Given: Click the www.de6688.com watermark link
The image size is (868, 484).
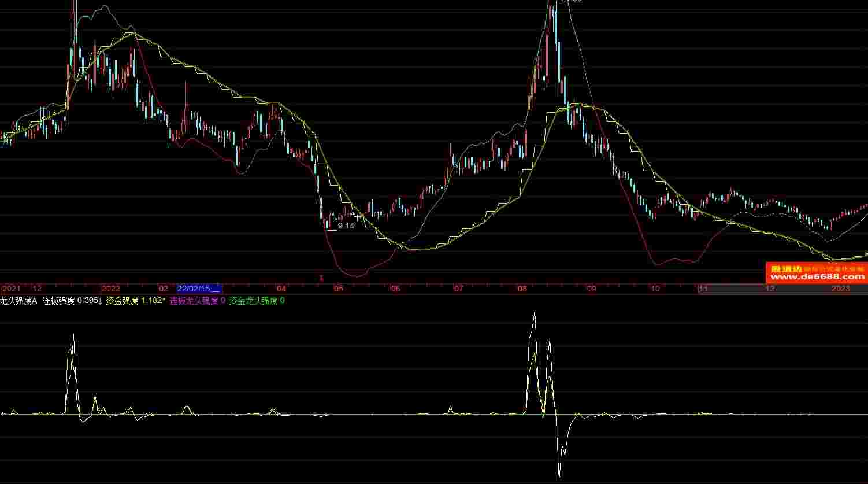Looking at the screenshot, I should (817, 277).
